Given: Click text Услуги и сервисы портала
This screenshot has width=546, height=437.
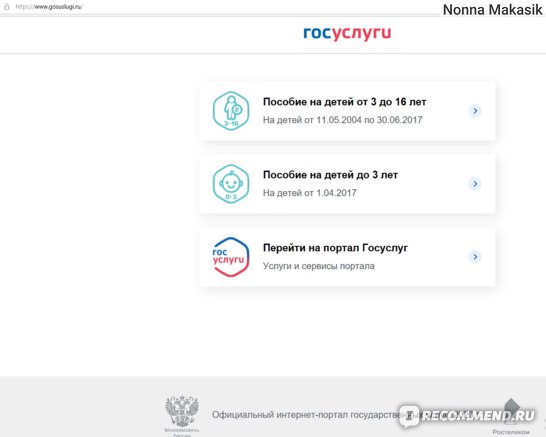Looking at the screenshot, I should point(319,266).
